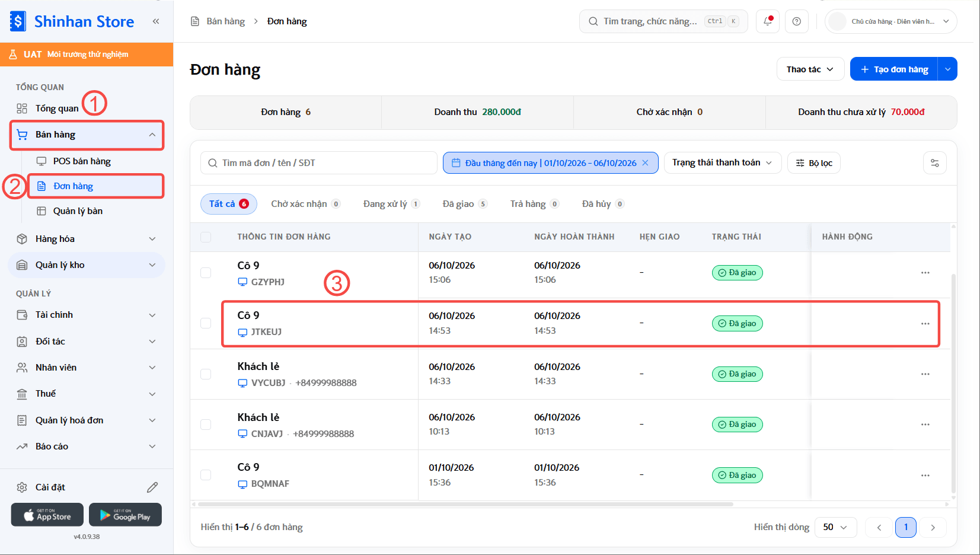Screen dimensions: 980x555
Task: Open actions menu for order GZYPHJ
Action: [925, 273]
